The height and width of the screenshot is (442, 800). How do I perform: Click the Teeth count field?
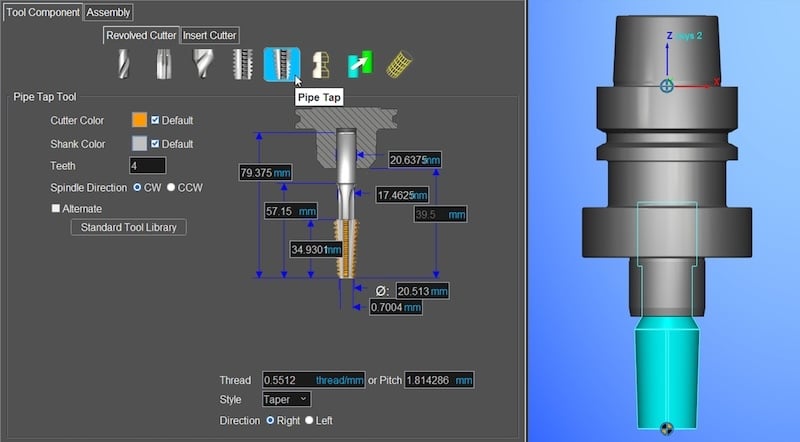(x=147, y=165)
